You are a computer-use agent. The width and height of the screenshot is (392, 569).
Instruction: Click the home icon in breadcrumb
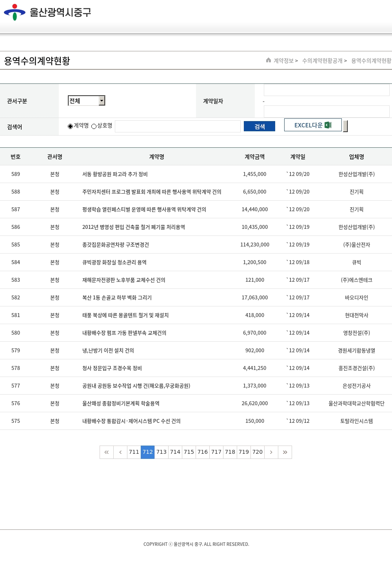click(x=269, y=60)
